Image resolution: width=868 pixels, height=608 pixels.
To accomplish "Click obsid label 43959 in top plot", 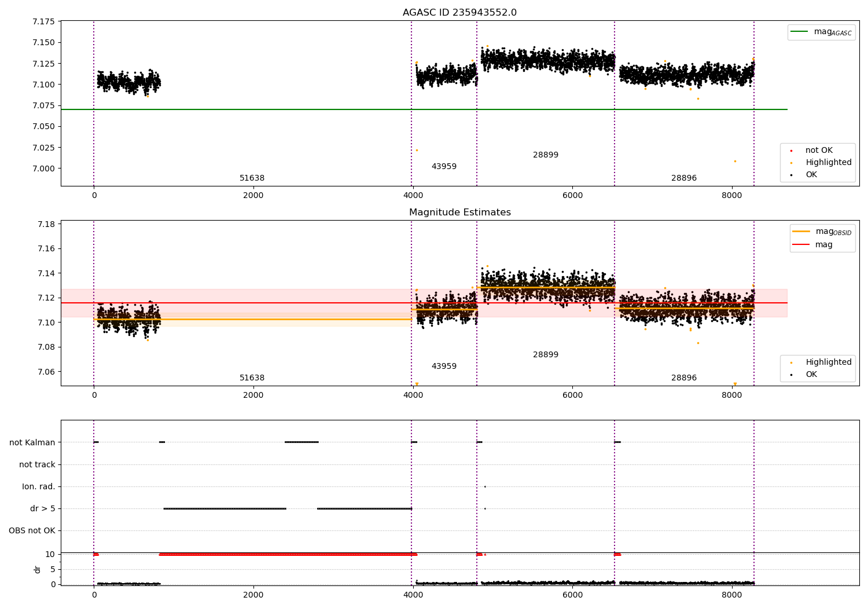I will [444, 167].
